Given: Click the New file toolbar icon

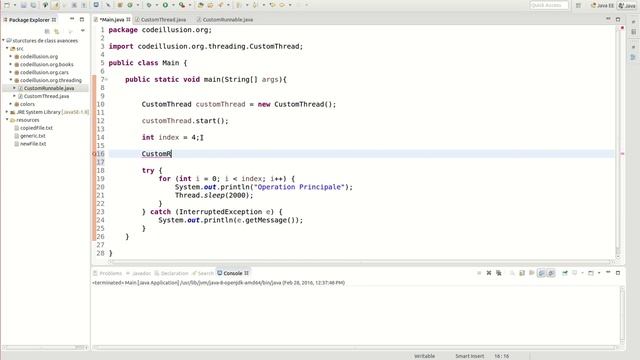Looking at the screenshot, I should tap(7, 5).
